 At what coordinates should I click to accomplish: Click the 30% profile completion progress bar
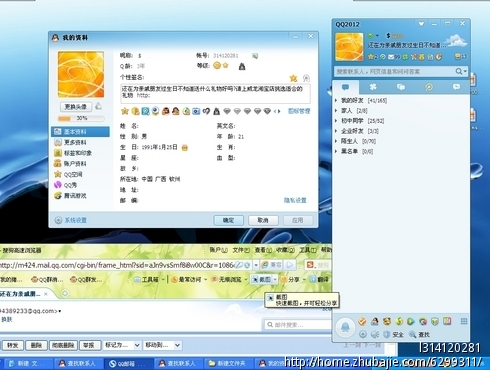[81, 118]
